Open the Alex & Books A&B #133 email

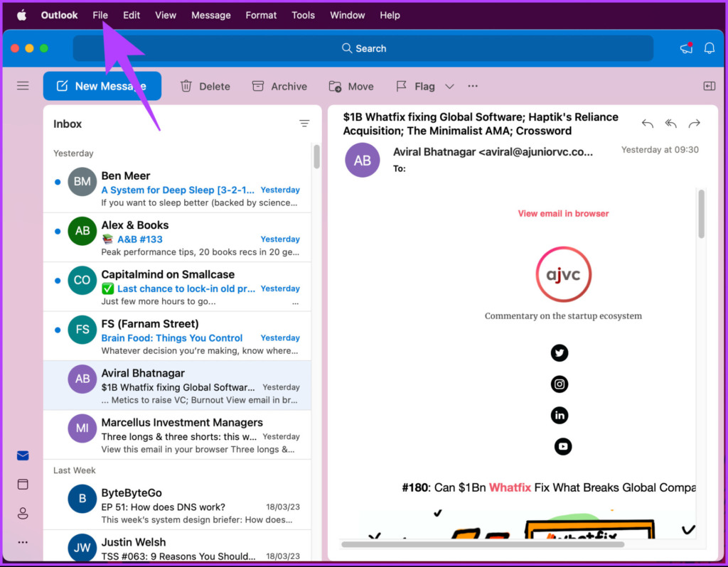click(x=177, y=237)
